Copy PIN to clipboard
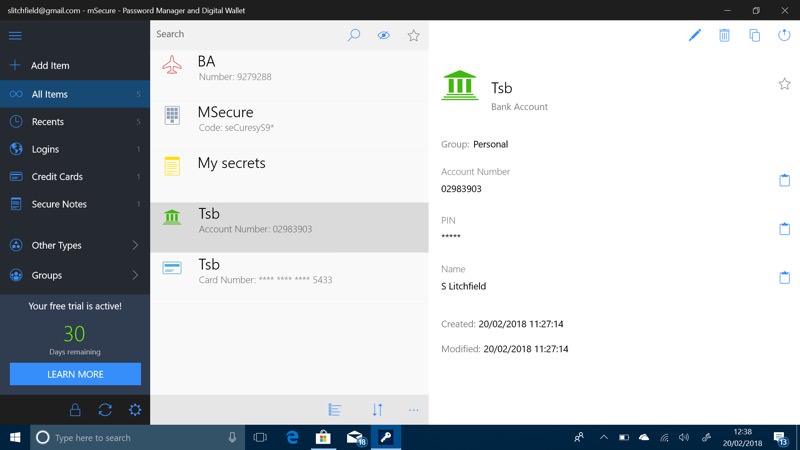This screenshot has height=450, width=800. [784, 229]
